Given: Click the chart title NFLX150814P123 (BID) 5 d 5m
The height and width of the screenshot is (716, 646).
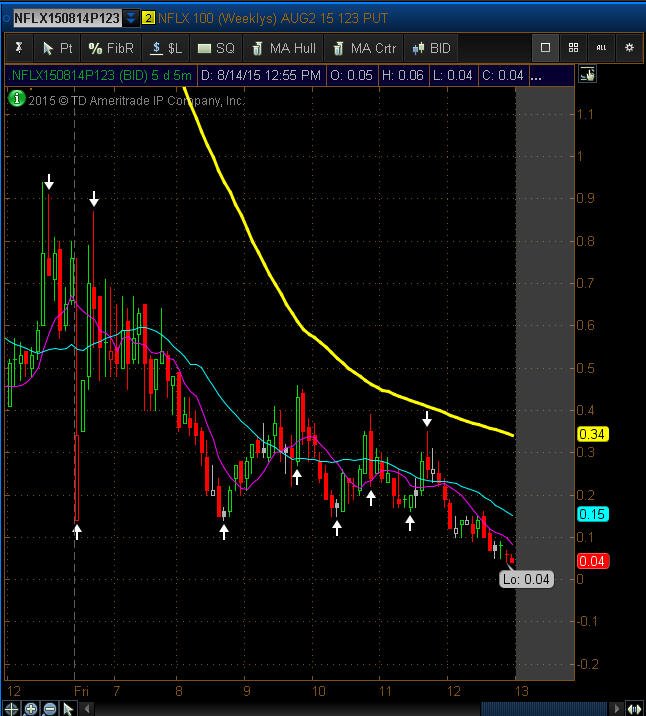Looking at the screenshot, I should pos(101,75).
